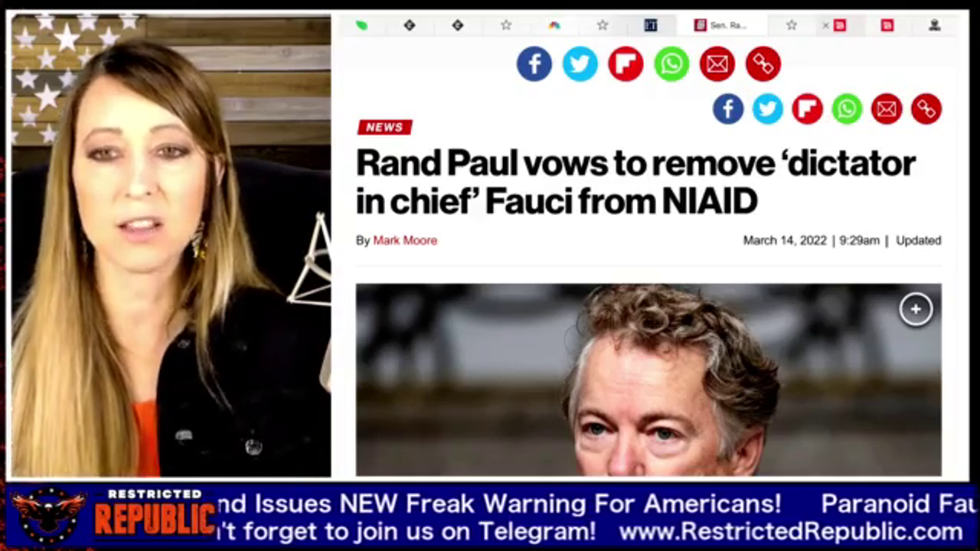Open the Rand Paul article photo

pyautogui.click(x=648, y=380)
